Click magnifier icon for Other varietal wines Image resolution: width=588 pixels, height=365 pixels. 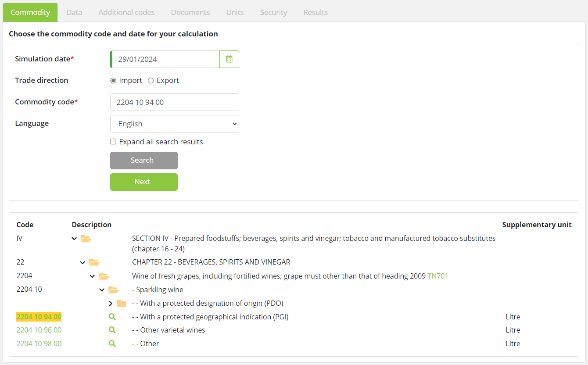112,330
